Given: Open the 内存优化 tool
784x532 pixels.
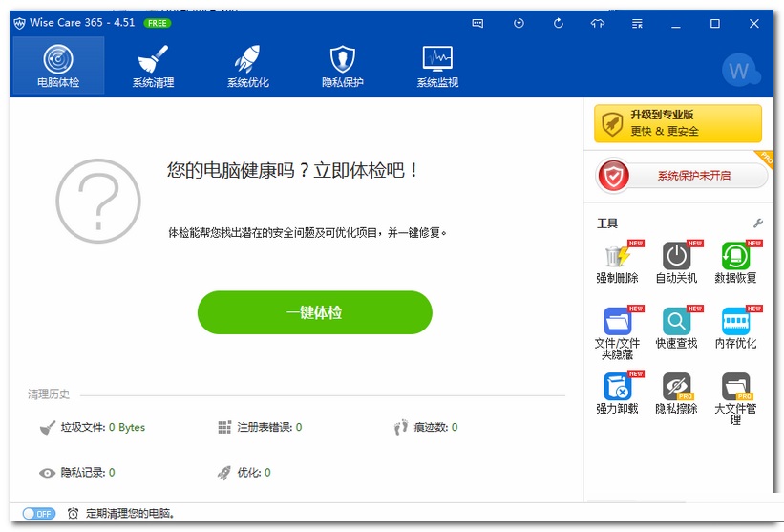Looking at the screenshot, I should (x=735, y=328).
